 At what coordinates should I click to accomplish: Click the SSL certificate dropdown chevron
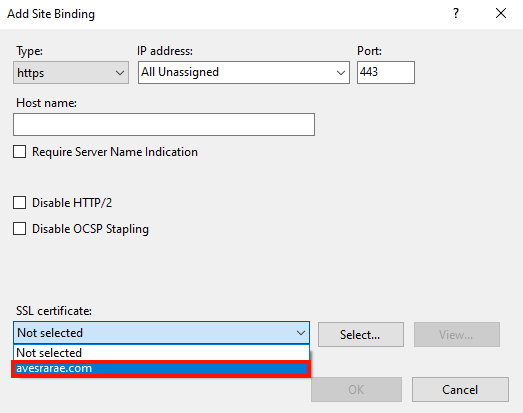coord(301,333)
